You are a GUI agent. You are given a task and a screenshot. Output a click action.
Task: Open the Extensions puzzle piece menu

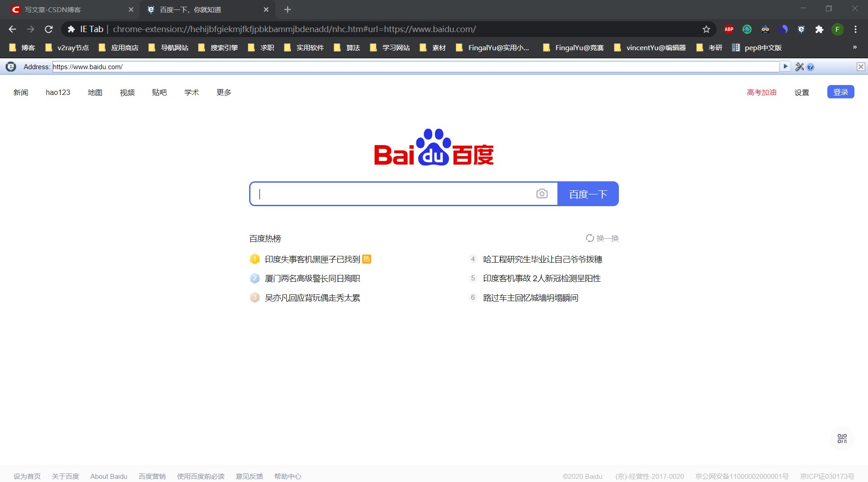819,29
